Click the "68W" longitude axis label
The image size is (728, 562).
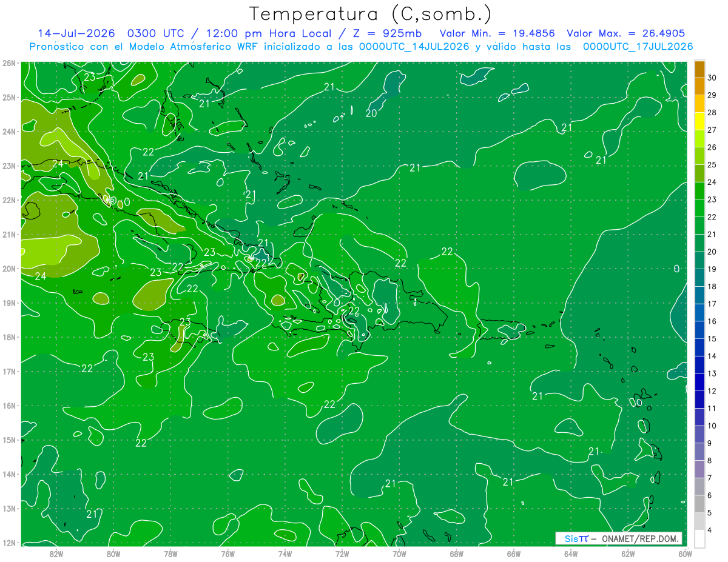456,553
